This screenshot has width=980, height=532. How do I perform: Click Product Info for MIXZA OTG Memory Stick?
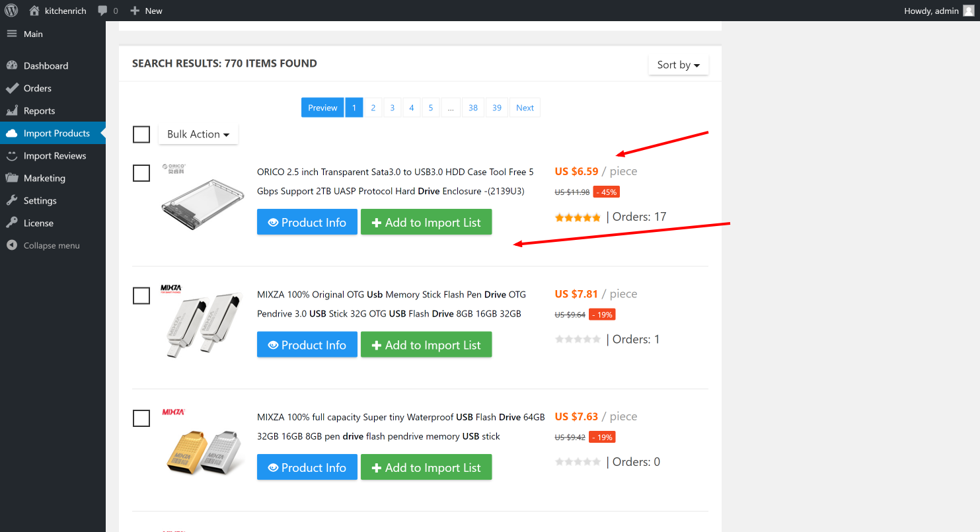307,344
